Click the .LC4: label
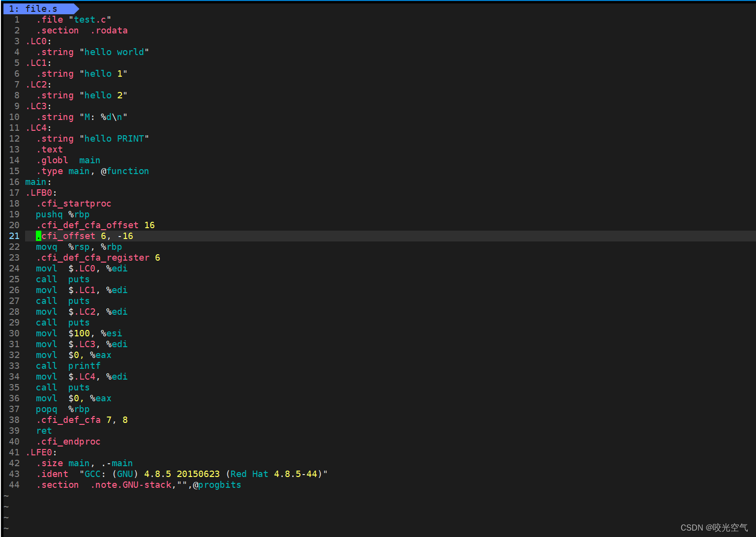 pos(38,128)
